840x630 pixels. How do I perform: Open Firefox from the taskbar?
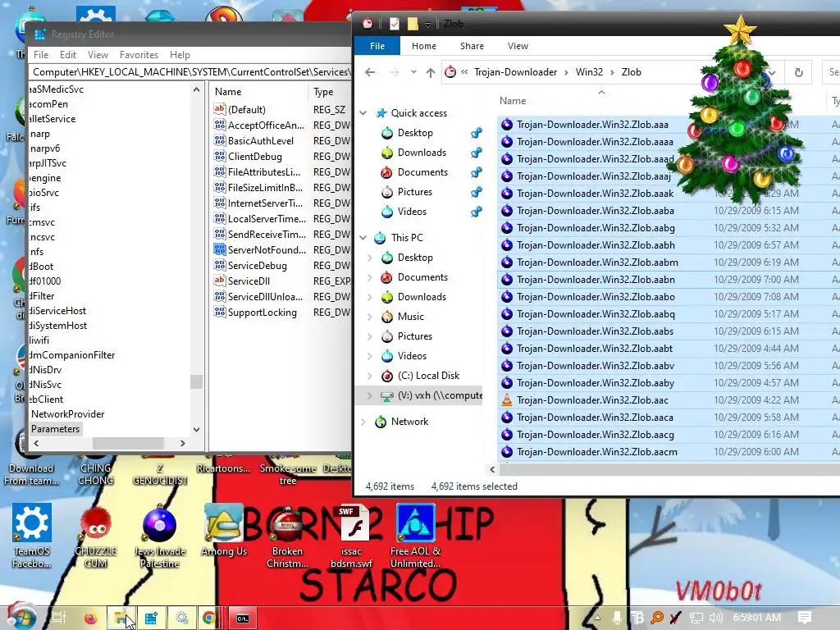point(91,619)
